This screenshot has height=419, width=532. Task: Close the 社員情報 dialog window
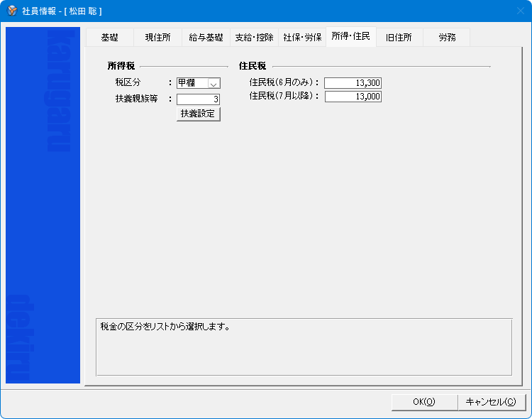tap(519, 11)
